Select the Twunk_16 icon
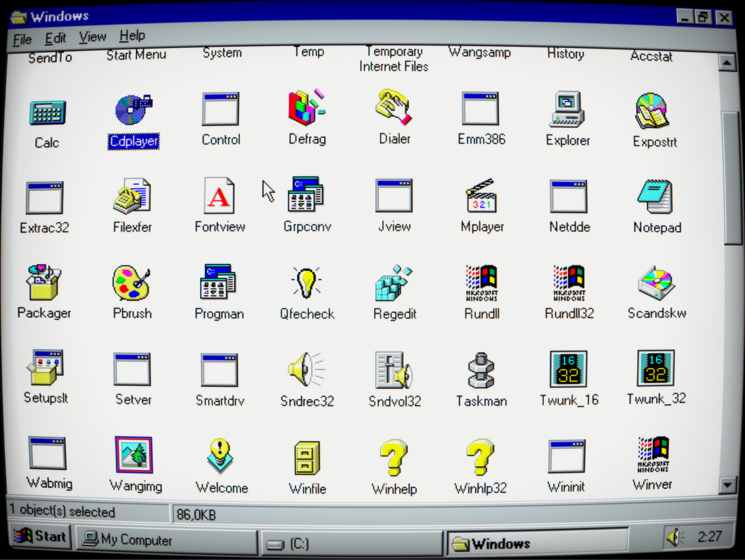Viewport: 745px width, 560px height. tap(568, 369)
